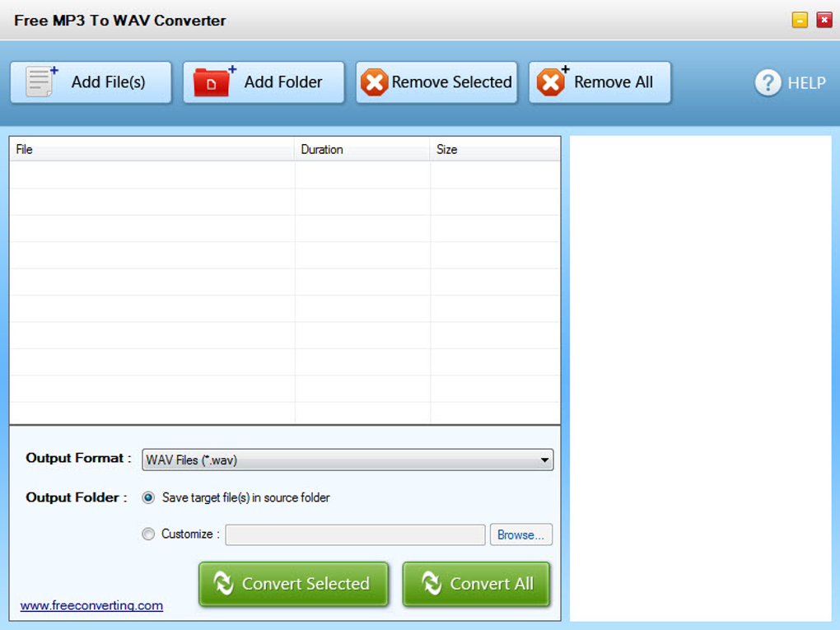Sort by the Duration column header
Viewport: 840px width, 630px height.
[x=362, y=149]
